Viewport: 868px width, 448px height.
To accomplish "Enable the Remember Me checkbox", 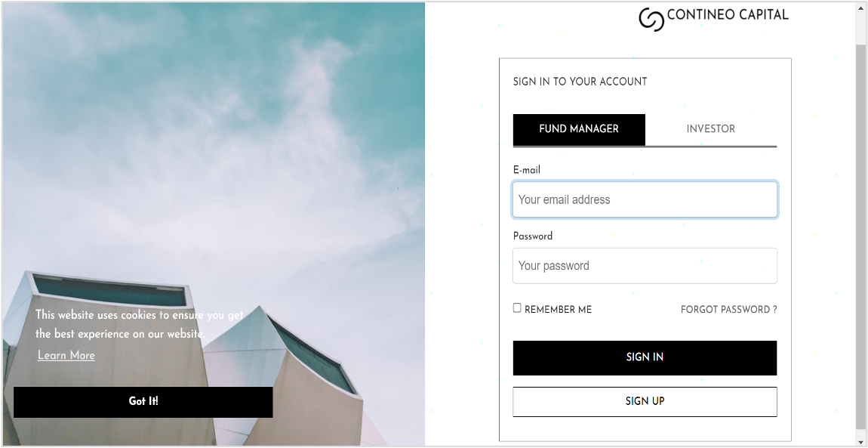I will 517,308.
